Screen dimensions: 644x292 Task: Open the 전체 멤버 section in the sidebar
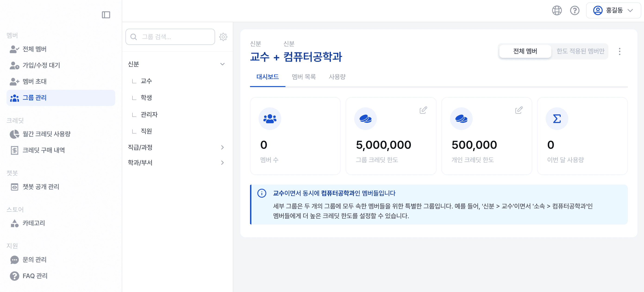35,49
